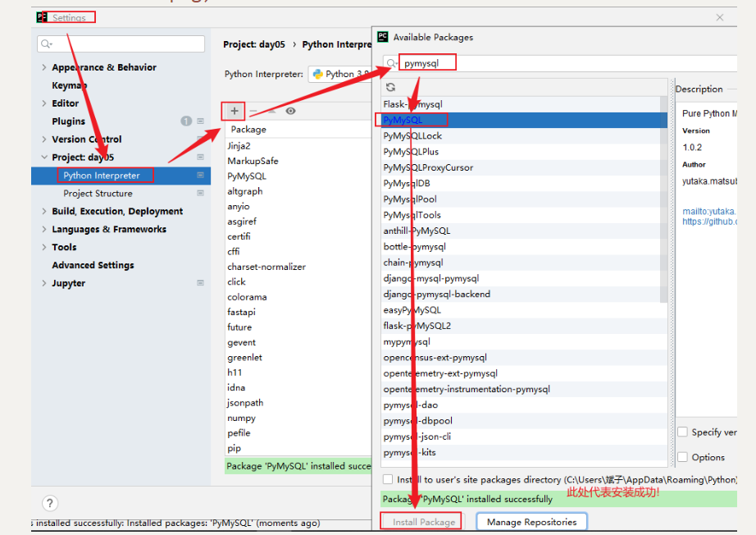Click the search icon in Settings search box
Screen dimensions: 756x535
click(x=46, y=44)
